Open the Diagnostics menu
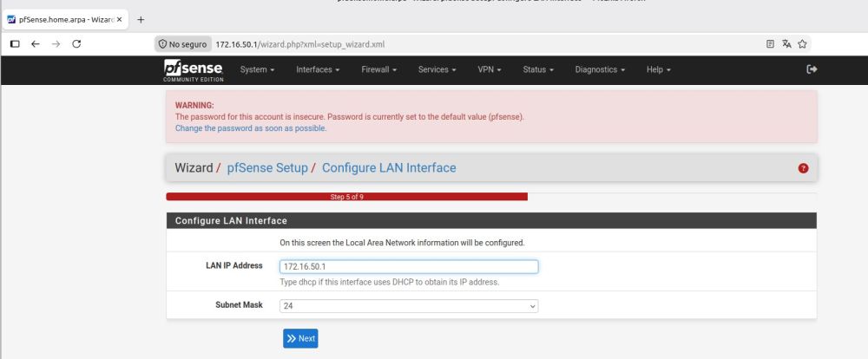868x359 pixels. [x=600, y=69]
